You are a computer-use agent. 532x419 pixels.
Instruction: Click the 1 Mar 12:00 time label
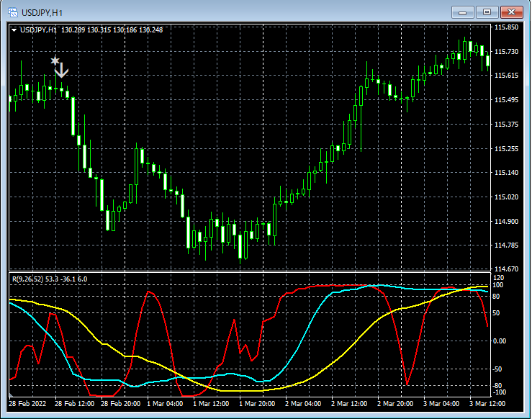[211, 404]
